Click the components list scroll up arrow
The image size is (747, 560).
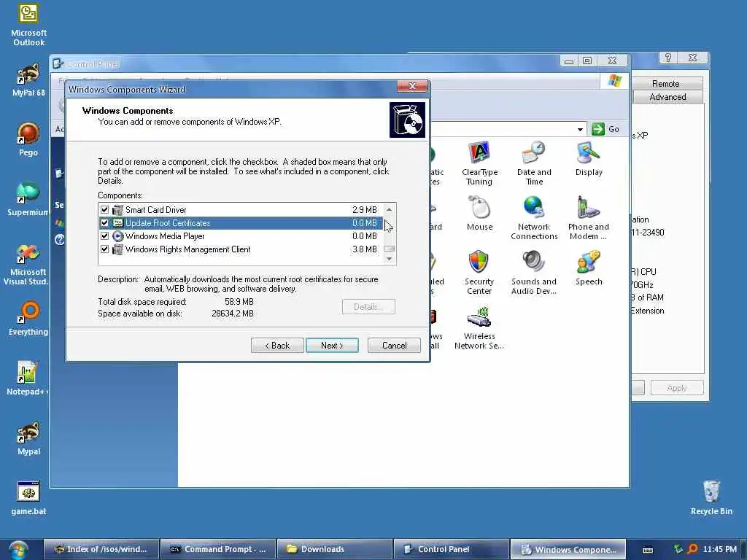[390, 209]
